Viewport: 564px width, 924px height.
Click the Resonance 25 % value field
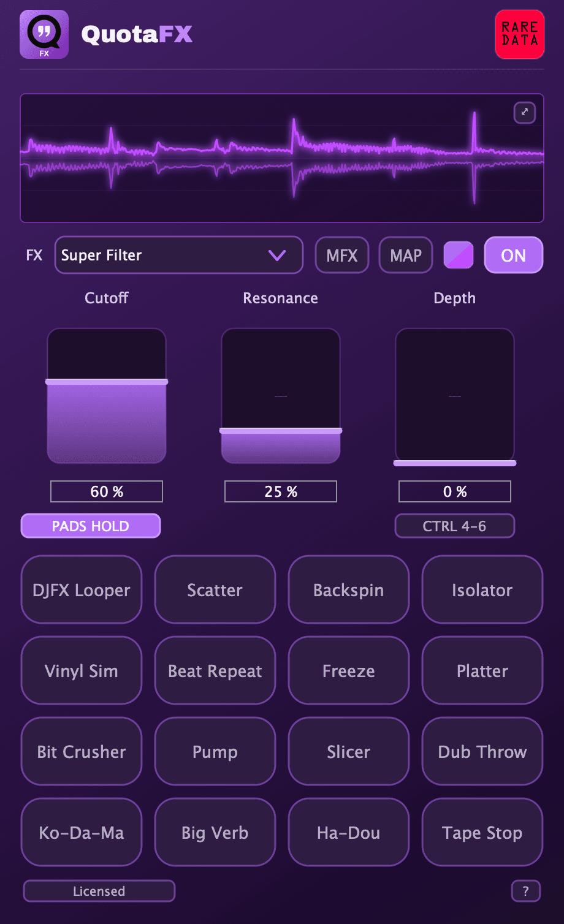click(x=281, y=491)
